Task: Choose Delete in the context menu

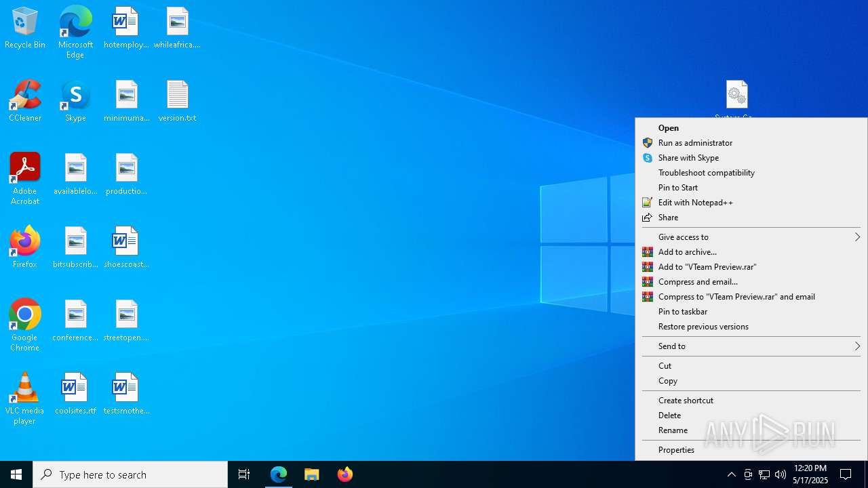Action: pyautogui.click(x=751, y=415)
